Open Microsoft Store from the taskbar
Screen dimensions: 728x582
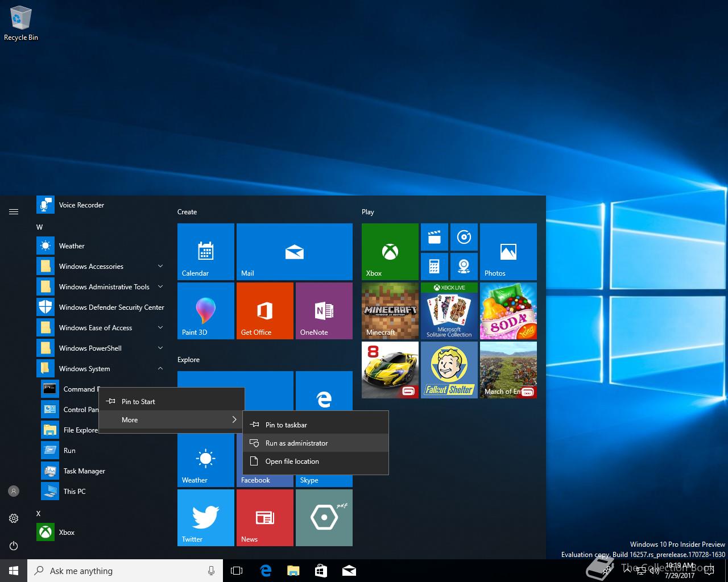coord(321,571)
